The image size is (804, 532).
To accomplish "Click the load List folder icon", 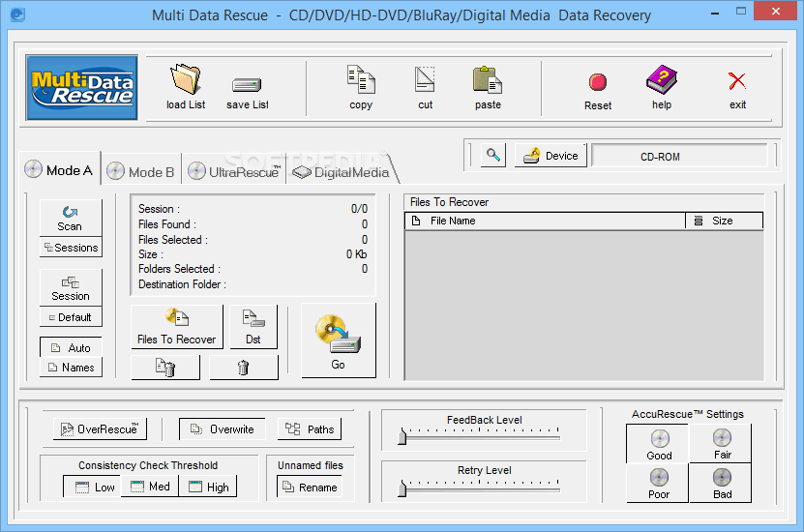I will pos(185,79).
